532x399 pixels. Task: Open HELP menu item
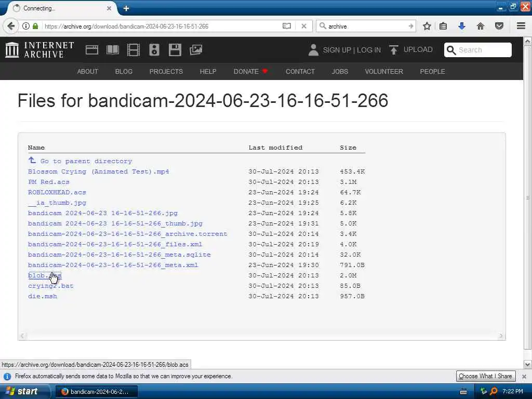tap(208, 72)
